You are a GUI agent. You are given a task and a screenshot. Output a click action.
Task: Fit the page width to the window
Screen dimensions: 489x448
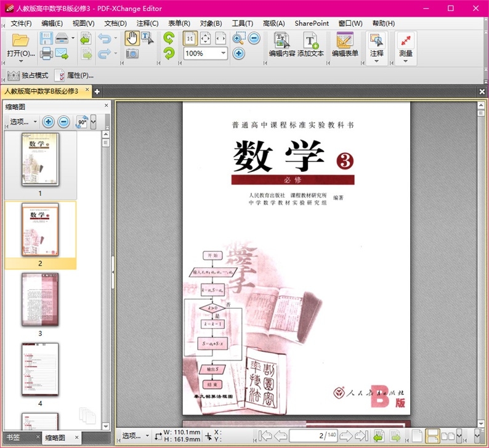click(220, 38)
